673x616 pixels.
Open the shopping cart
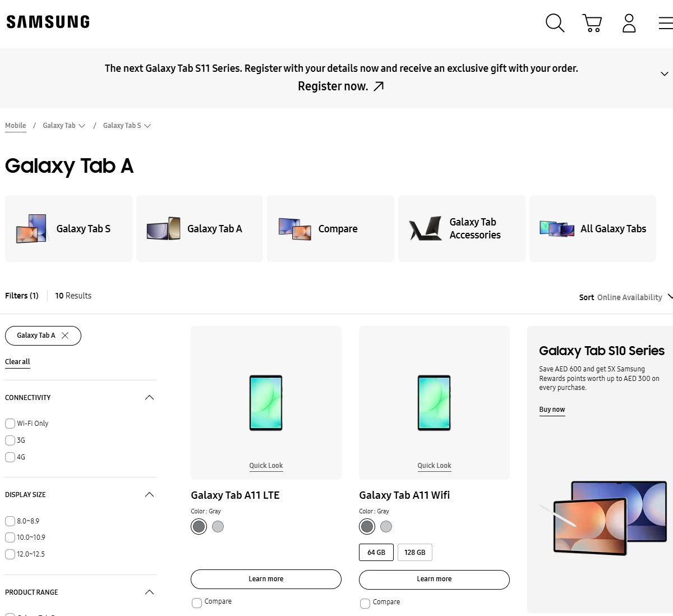tap(592, 23)
